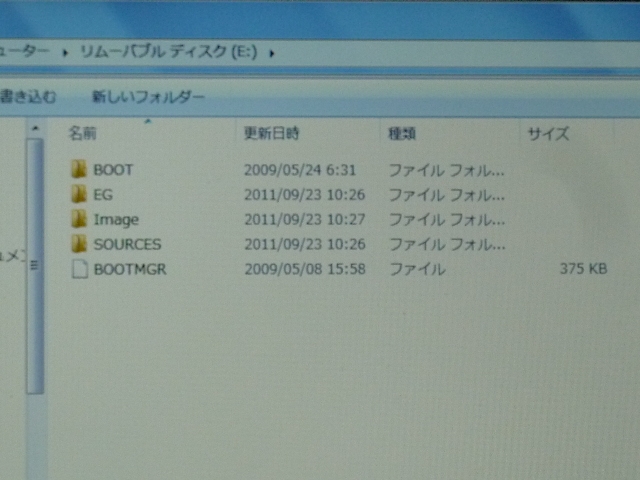This screenshot has width=640, height=480.
Task: Click the SOURCES folder name
Action: click(x=127, y=244)
